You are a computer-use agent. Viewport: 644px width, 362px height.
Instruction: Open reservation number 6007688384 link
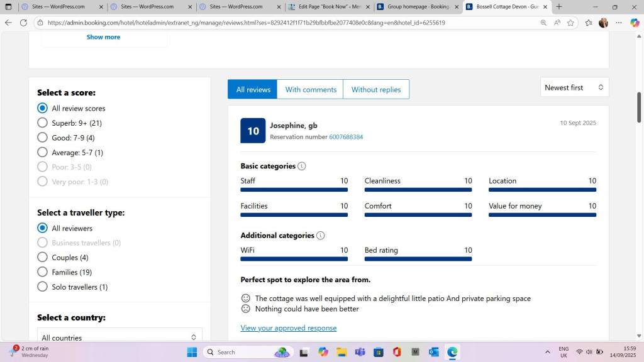[x=346, y=137]
